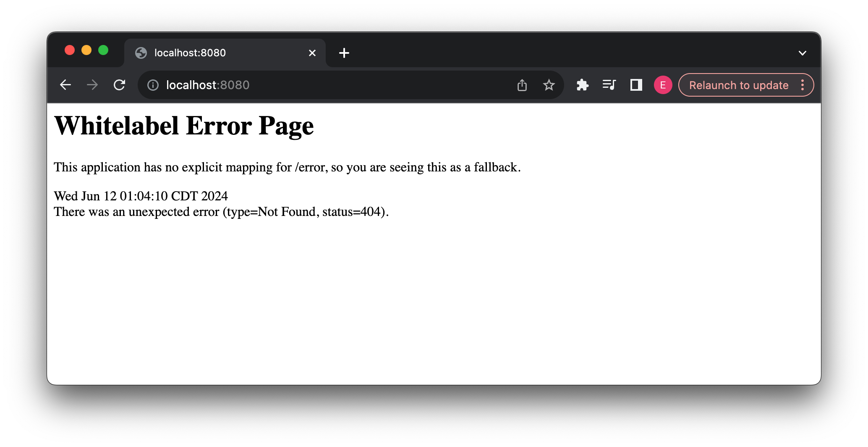Bookmark this page with the star
The image size is (868, 447).
click(549, 85)
